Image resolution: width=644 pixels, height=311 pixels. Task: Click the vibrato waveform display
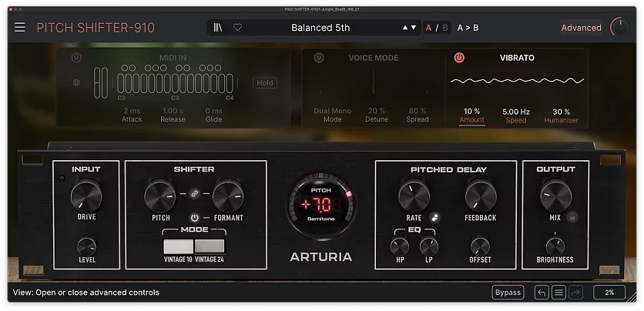517,80
